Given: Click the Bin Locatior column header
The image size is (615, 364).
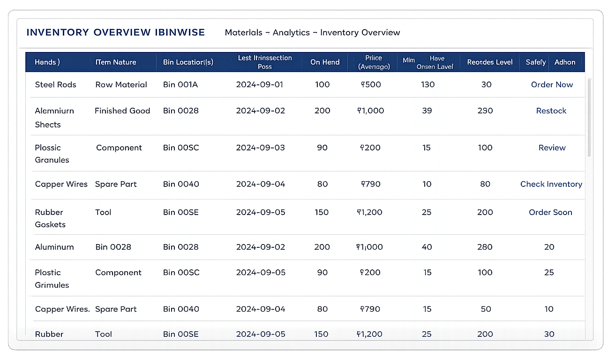Looking at the screenshot, I should coord(188,62).
